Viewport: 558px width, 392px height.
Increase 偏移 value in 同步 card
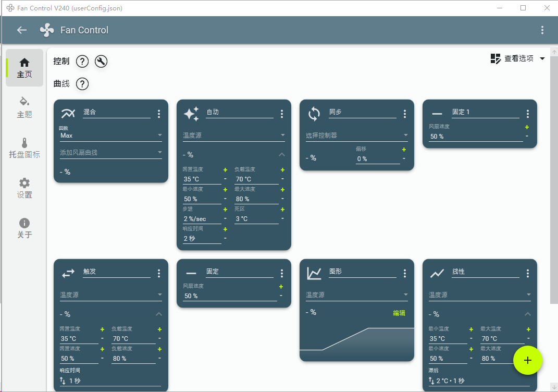coord(404,150)
